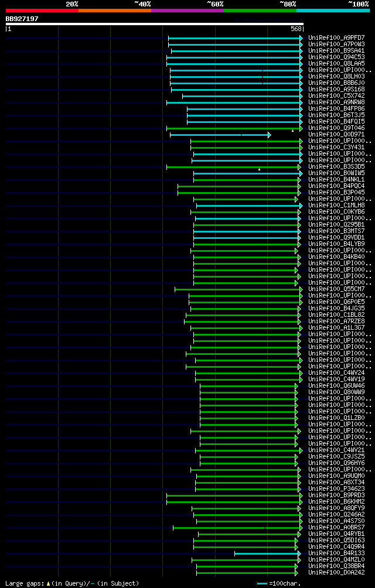This screenshot has width=375, height=588.
Task: Open hit UniRef100_B4KB40
Action: [x=336, y=257]
